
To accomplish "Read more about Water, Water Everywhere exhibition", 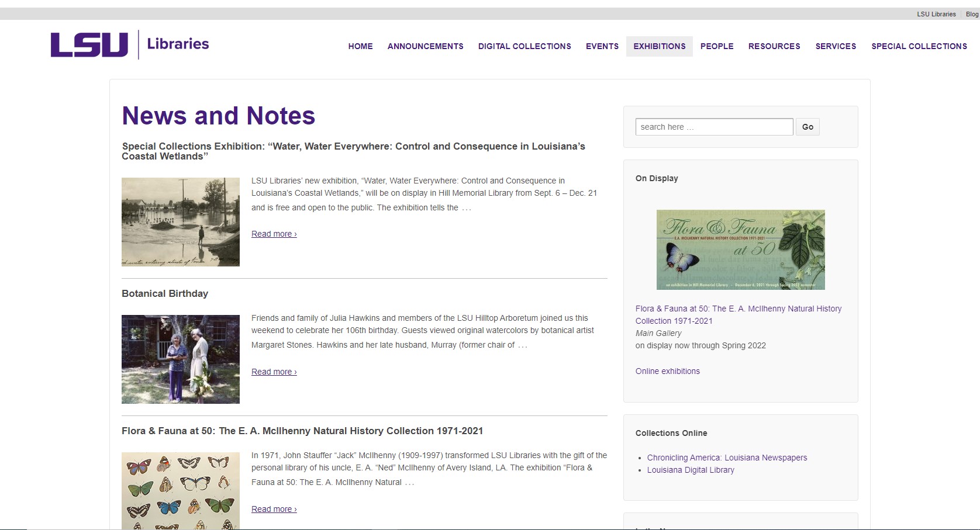I will 274,234.
